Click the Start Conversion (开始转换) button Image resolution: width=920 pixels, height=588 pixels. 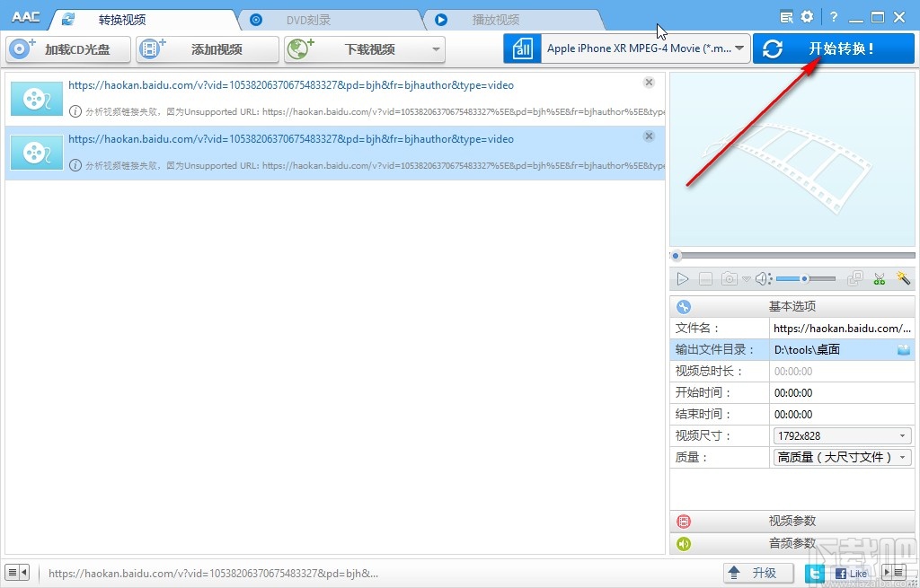click(833, 48)
